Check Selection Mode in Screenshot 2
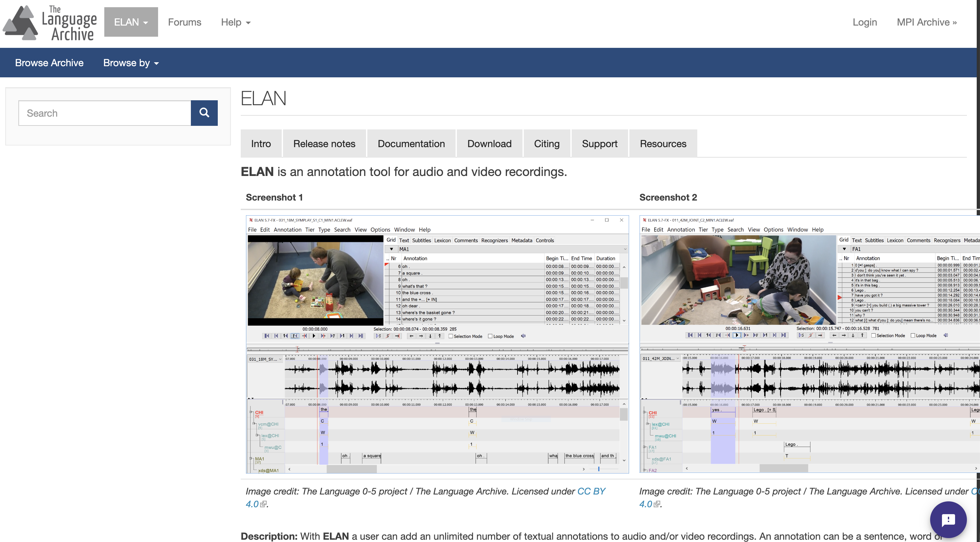The width and height of the screenshot is (980, 542). (x=873, y=335)
